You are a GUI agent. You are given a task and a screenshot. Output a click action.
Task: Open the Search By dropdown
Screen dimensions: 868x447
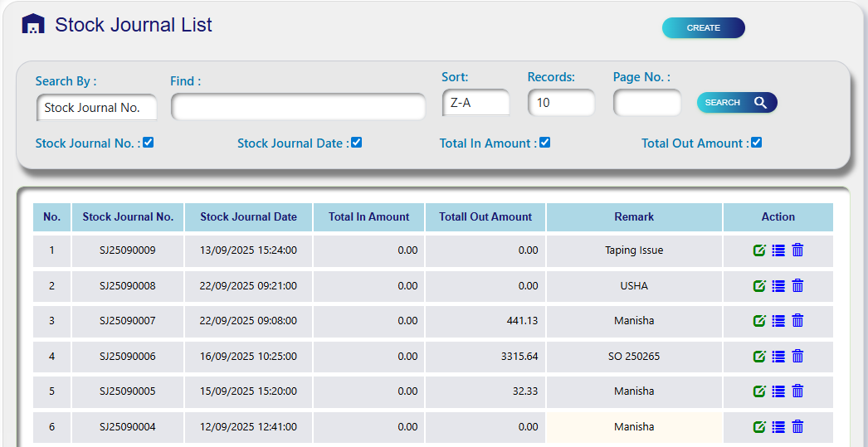(x=96, y=108)
